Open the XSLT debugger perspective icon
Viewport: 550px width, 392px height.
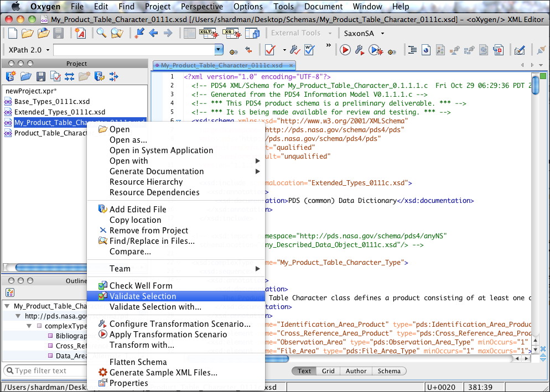pos(209,33)
